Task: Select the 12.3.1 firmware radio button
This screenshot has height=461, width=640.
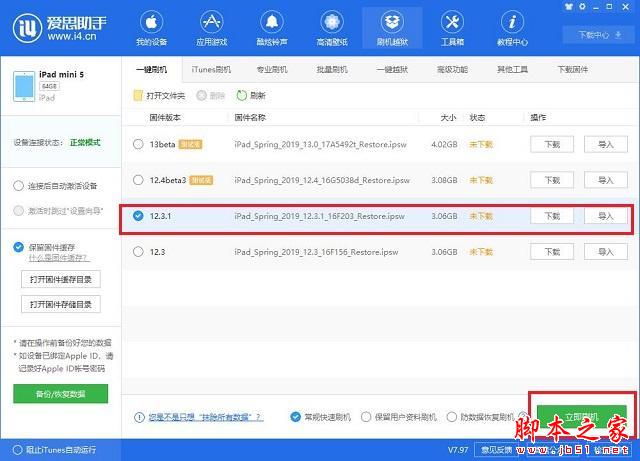Action: (x=138, y=216)
